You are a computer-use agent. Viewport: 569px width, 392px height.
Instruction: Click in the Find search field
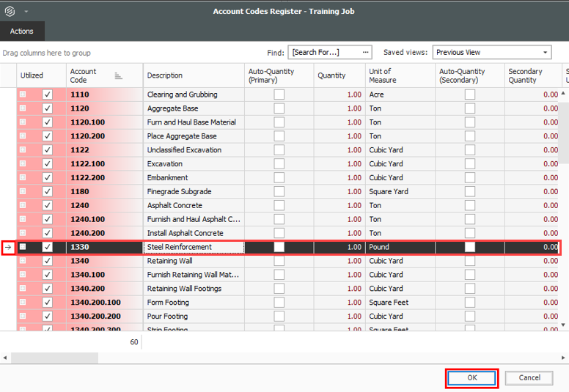point(324,53)
